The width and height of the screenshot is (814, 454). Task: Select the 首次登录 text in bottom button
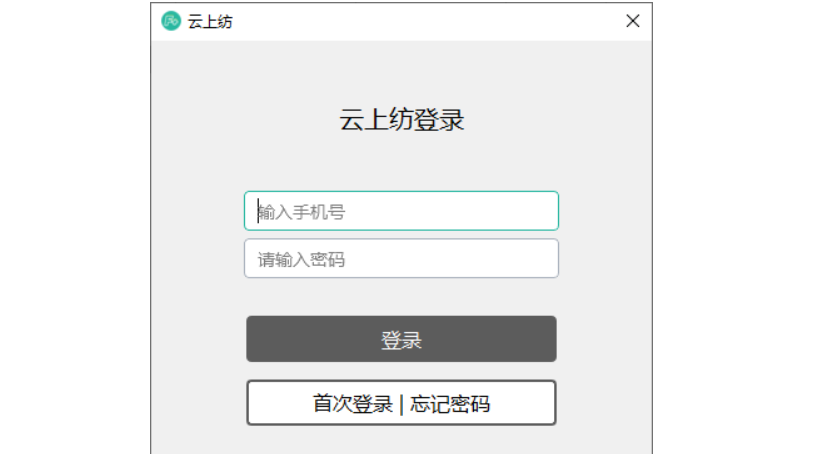pyautogui.click(x=352, y=404)
